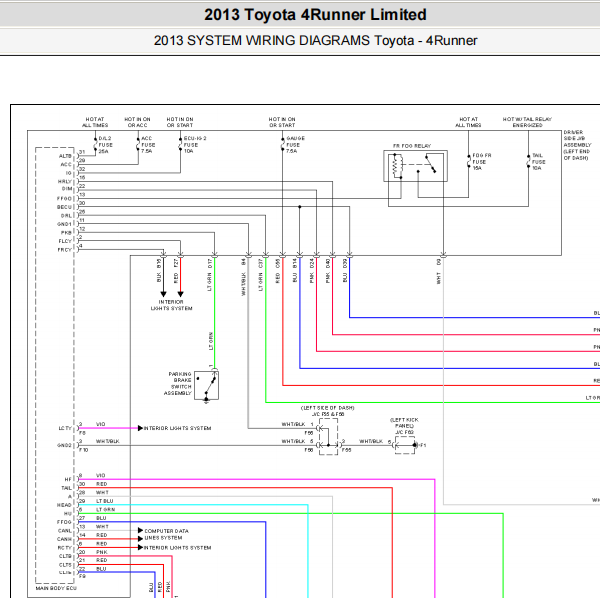Click 'HOT AT ALL TIMES' above D/L2 fuse
Screen dimensions: 600x598
click(x=95, y=122)
